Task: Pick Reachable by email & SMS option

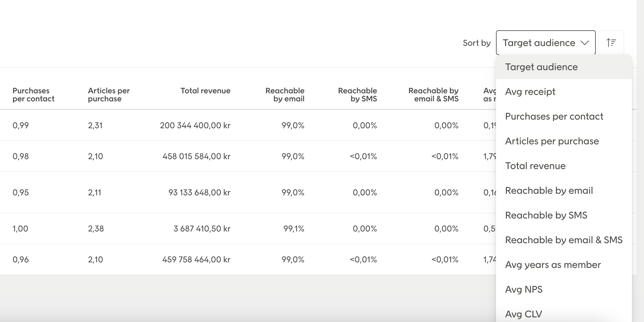Action: tap(563, 240)
